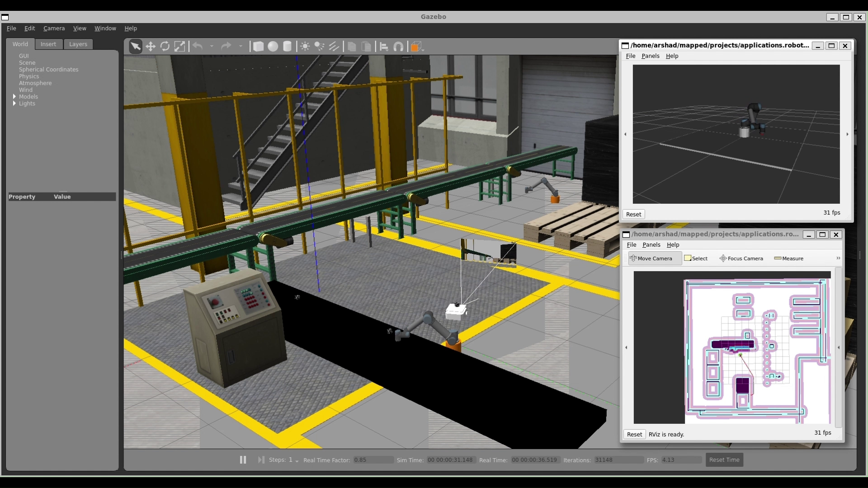Open the Camera menu
The width and height of the screenshot is (868, 488).
pyautogui.click(x=54, y=28)
